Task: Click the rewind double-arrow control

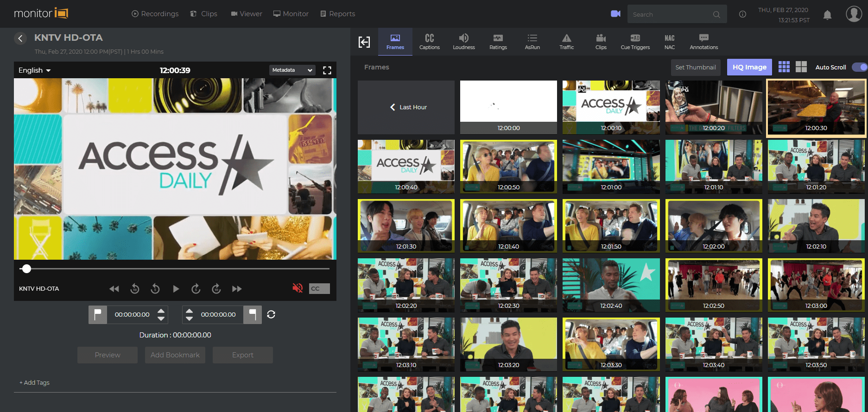Action: [x=114, y=289]
